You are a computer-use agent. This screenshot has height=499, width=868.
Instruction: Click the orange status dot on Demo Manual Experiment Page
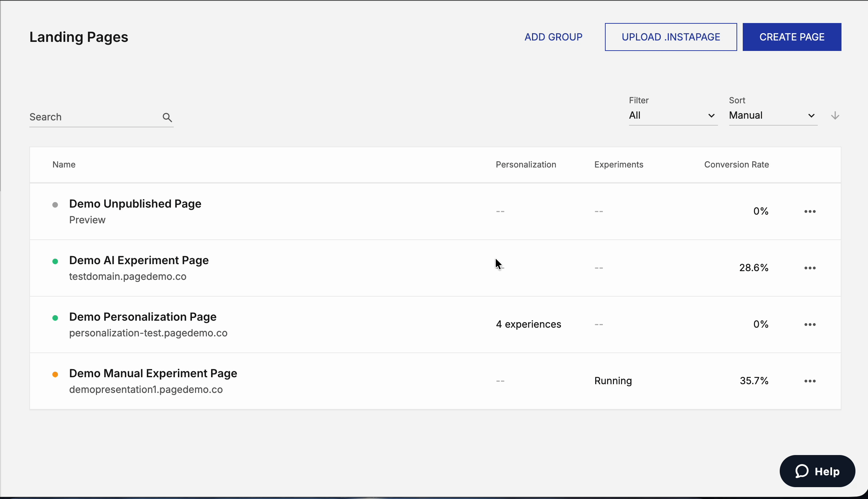[x=55, y=374]
